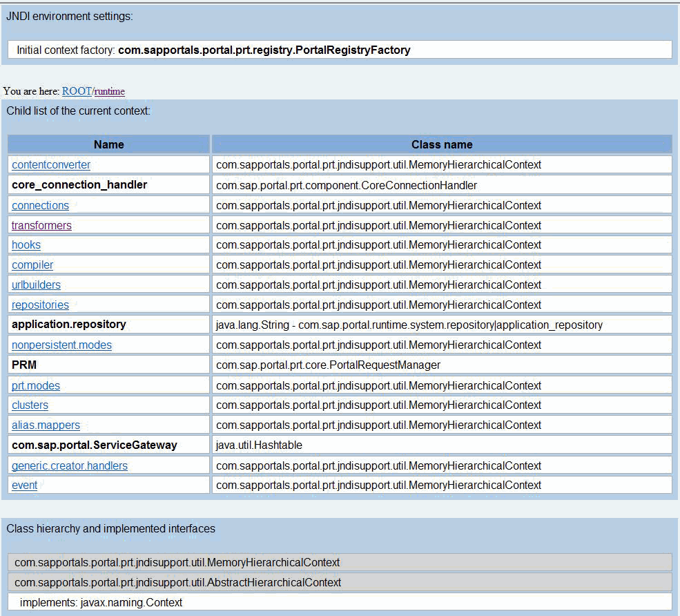Browse the repositories context link
The width and height of the screenshot is (680, 616).
(40, 305)
